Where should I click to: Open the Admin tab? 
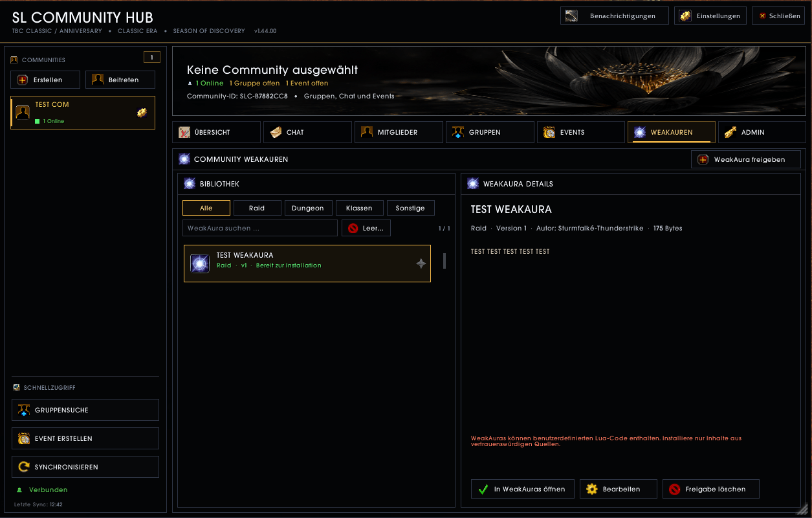[762, 132]
